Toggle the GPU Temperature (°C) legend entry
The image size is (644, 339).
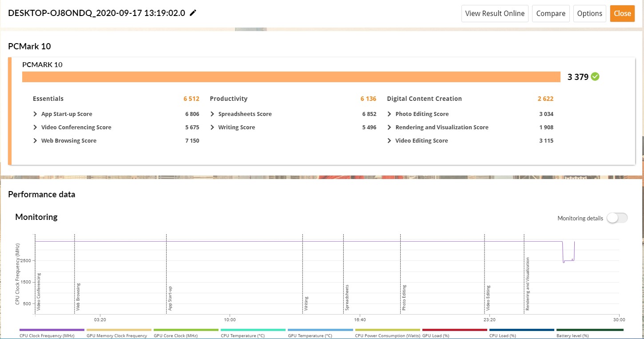(x=320, y=333)
